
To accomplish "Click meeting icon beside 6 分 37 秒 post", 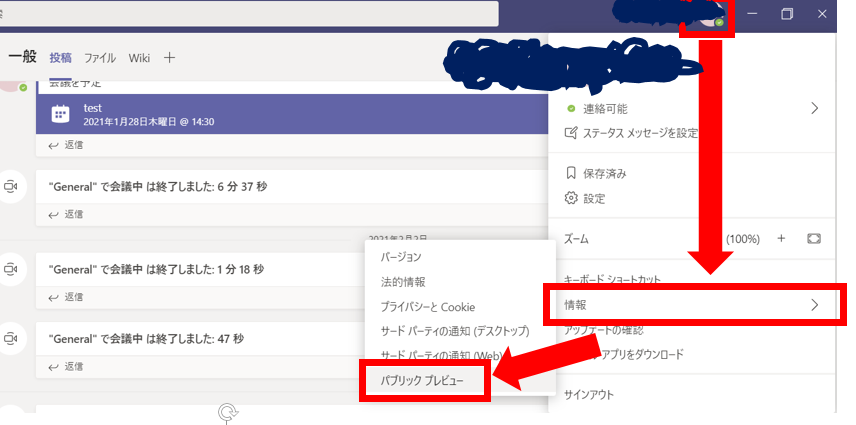I will 10,187.
